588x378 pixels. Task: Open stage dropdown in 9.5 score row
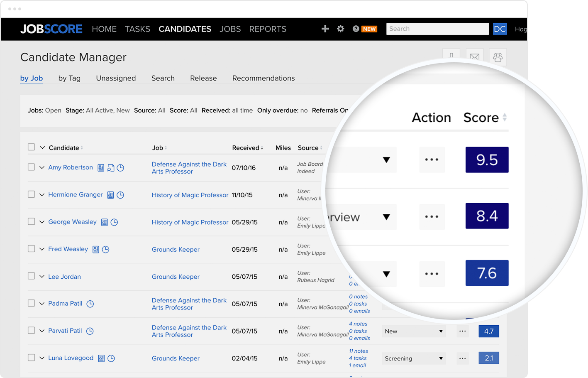click(x=386, y=160)
